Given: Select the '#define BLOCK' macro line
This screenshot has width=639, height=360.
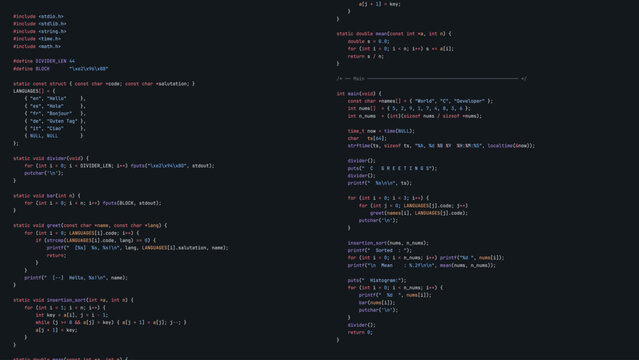Looking at the screenshot, I should click(61, 69).
